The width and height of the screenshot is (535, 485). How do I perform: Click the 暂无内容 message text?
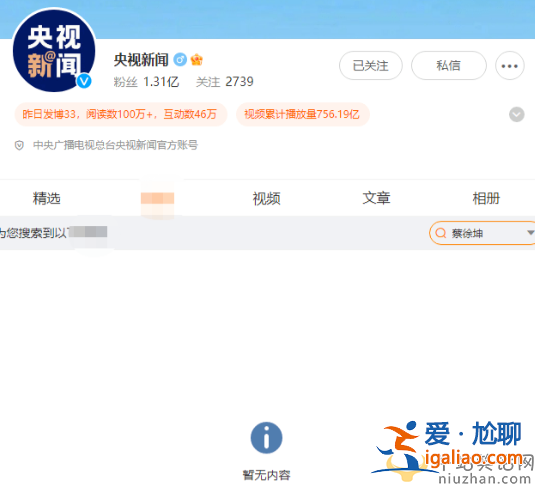coord(266,475)
